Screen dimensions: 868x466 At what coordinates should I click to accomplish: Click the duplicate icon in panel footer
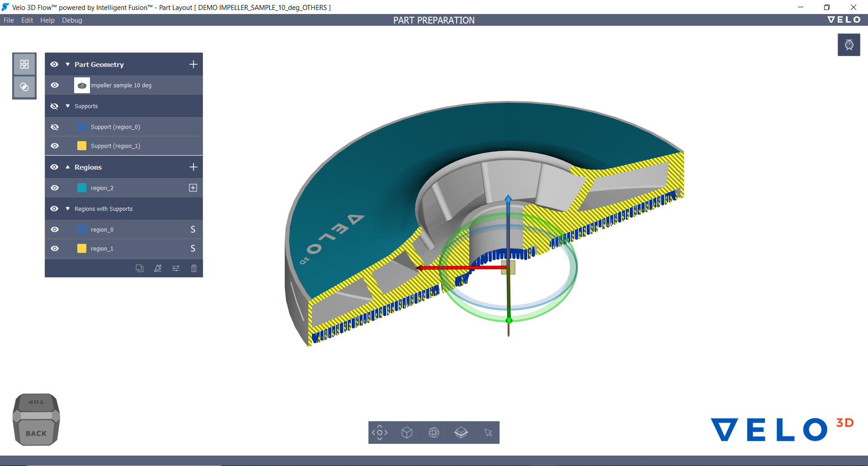(140, 268)
